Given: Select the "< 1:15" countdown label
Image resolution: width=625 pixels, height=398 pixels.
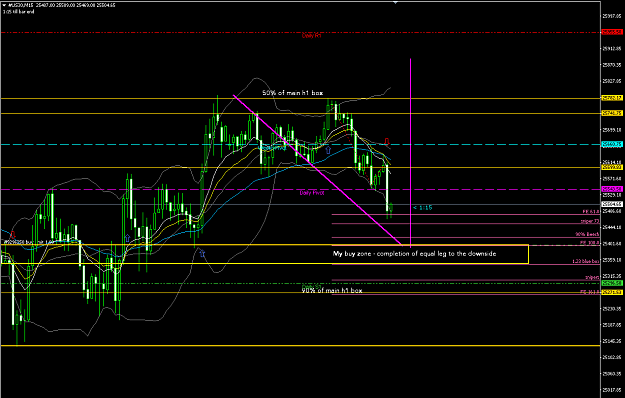Looking at the screenshot, I should pyautogui.click(x=422, y=208).
